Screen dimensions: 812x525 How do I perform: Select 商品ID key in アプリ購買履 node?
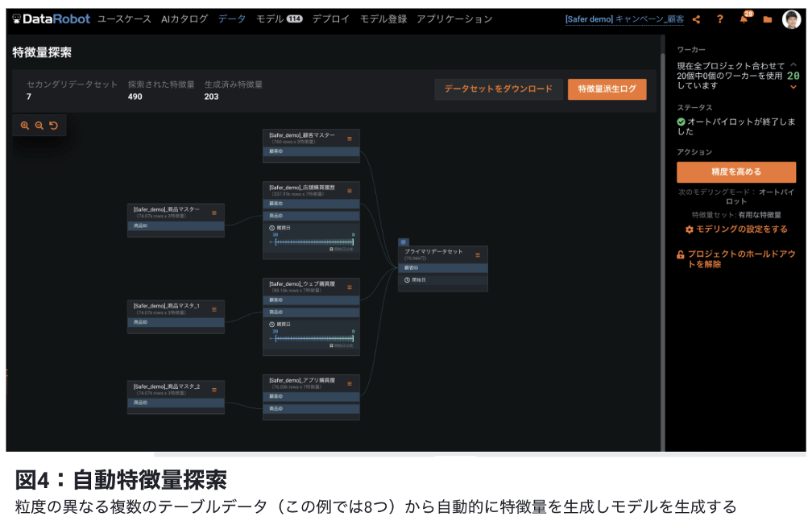click(311, 409)
